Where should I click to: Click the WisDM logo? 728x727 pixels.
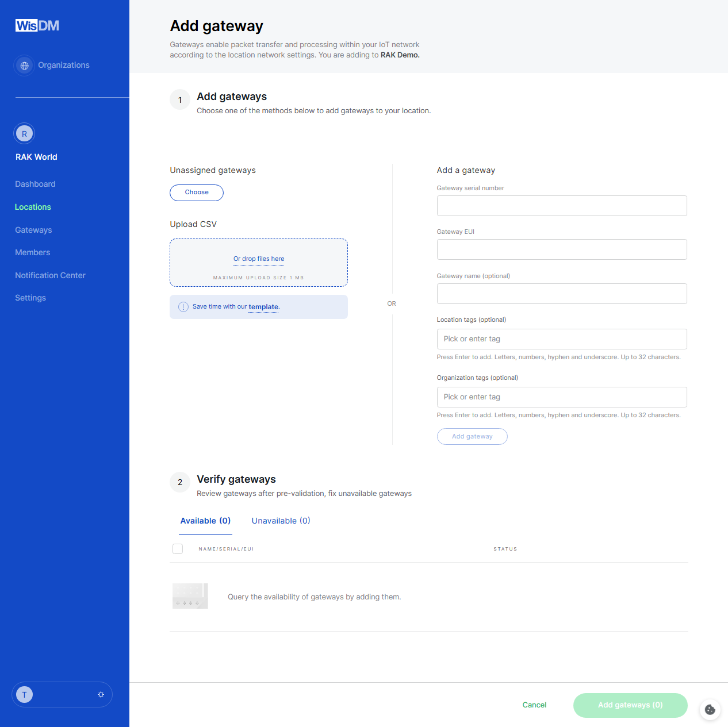click(x=37, y=25)
